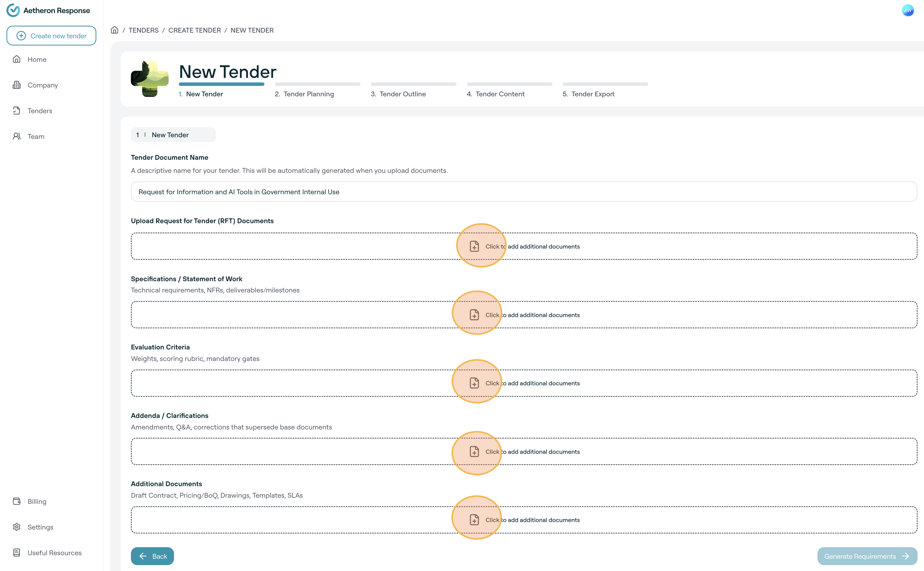
Task: Click the Tender Document Name input field
Action: click(x=524, y=192)
